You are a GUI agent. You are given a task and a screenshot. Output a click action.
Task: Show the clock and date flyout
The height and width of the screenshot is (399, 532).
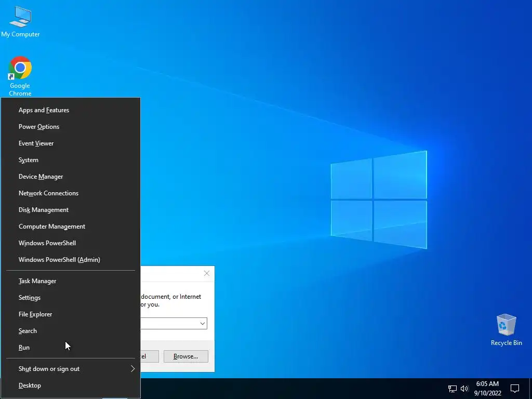pyautogui.click(x=487, y=389)
